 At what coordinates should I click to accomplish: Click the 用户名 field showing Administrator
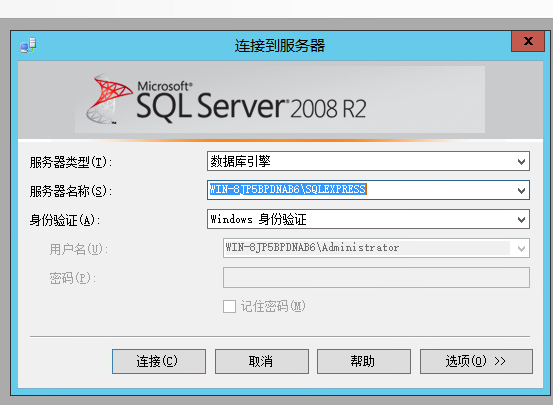point(376,248)
